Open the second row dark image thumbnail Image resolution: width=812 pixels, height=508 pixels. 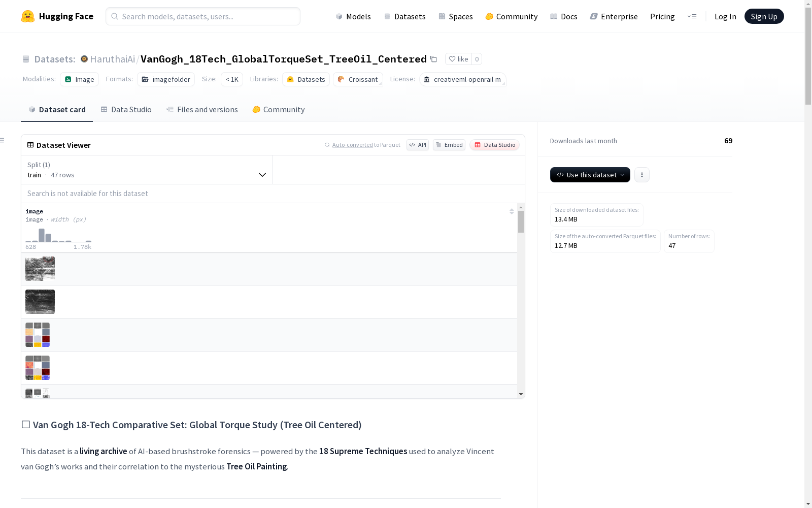click(x=40, y=302)
